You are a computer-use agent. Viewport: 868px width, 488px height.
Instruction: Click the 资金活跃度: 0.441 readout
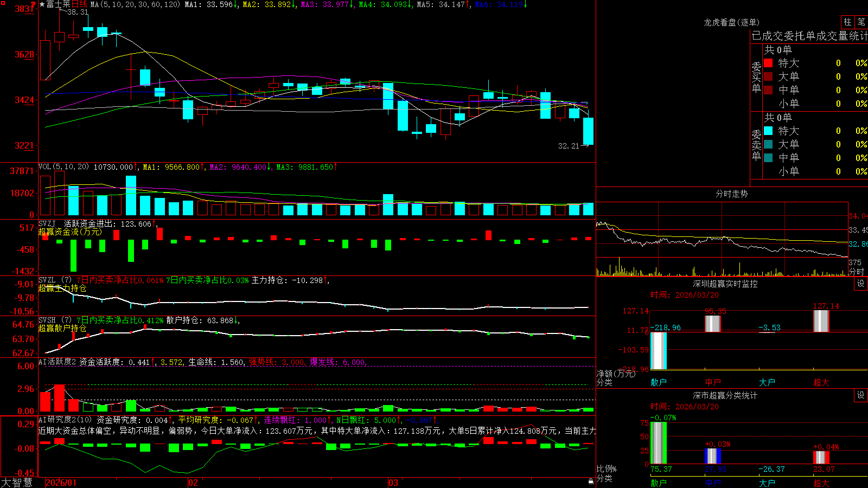click(x=117, y=362)
